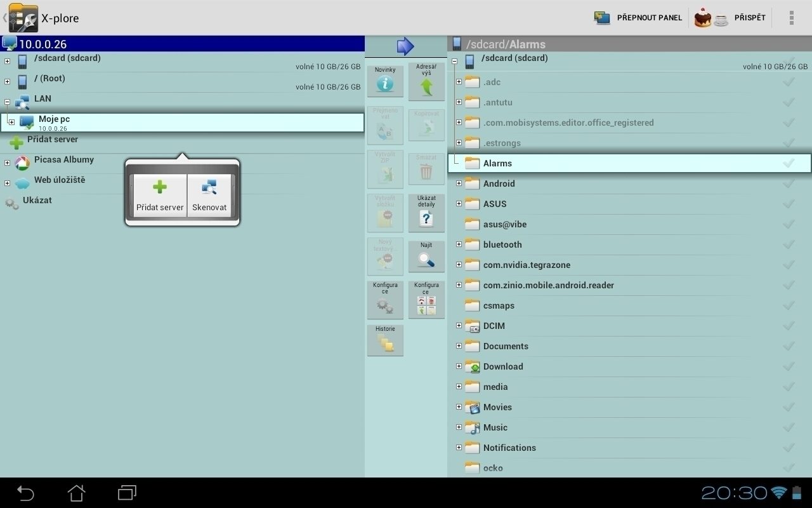Choose Přidat server in the popup

tap(160, 196)
